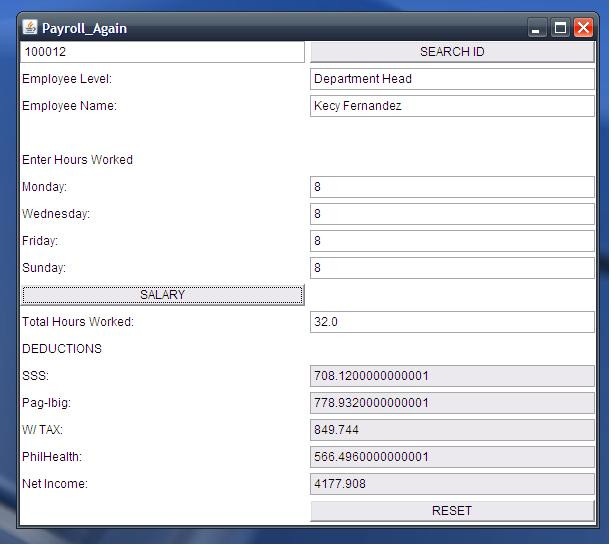Click the 'Friday:' label
Viewport: 611px width, 546px height.
(40, 241)
